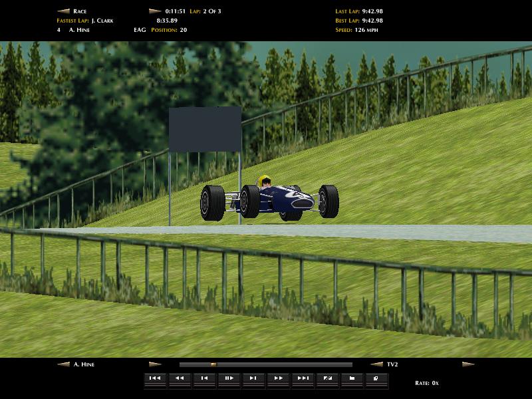Click the last icon in playback row
This screenshot has width=532, height=399.
(x=376, y=378)
